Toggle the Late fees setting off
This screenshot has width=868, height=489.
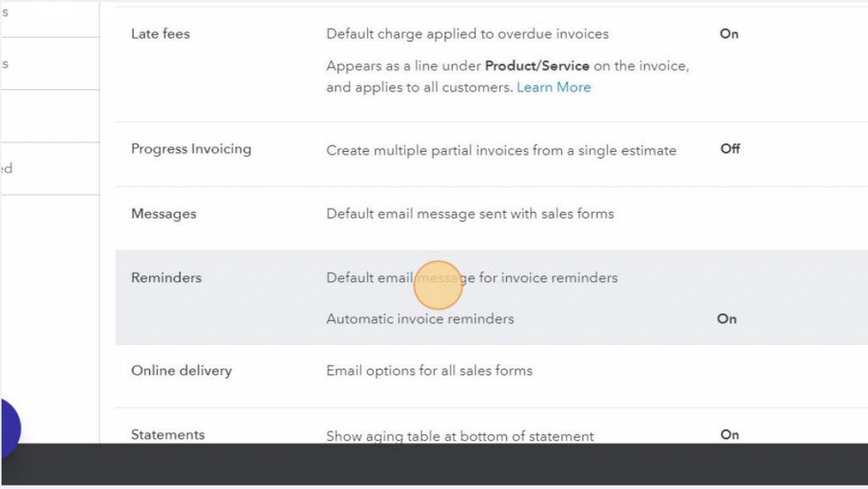[x=726, y=34]
